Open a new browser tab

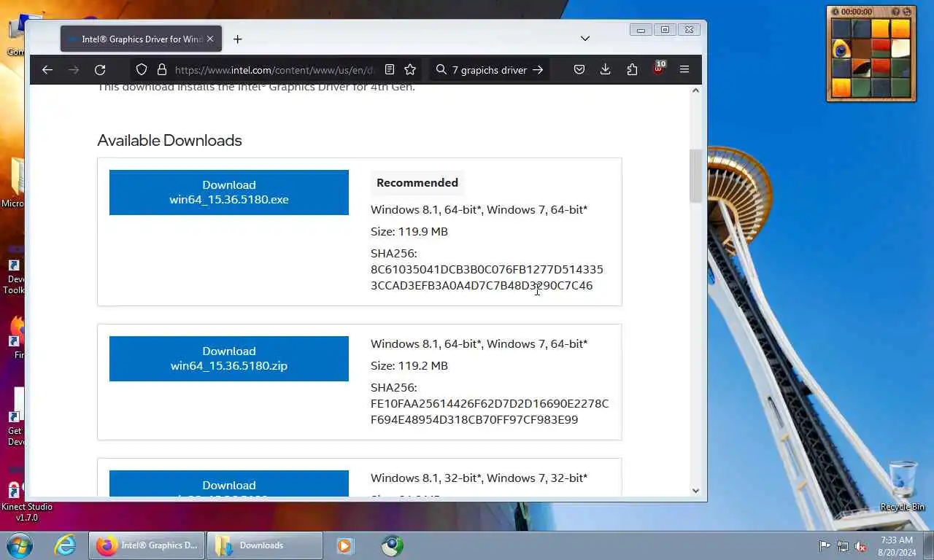point(237,39)
